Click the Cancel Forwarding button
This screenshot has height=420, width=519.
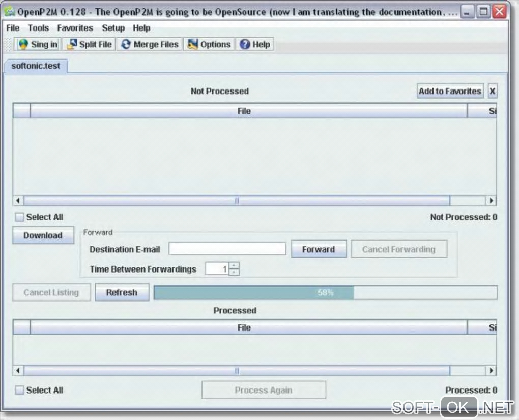click(399, 249)
